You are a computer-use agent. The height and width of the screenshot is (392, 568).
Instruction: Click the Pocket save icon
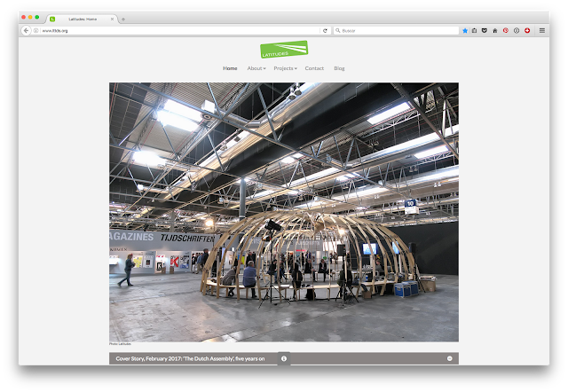485,31
